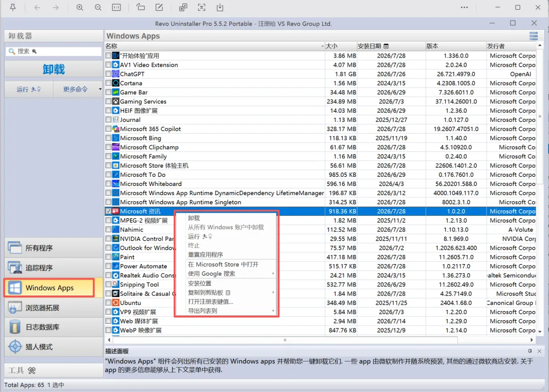Check the box for ChatGPT
This screenshot has width=549, height=392.
coord(108,74)
